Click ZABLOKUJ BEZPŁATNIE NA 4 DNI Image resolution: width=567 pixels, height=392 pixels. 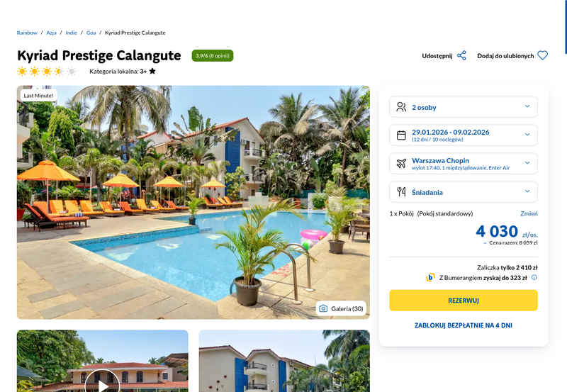(464, 325)
